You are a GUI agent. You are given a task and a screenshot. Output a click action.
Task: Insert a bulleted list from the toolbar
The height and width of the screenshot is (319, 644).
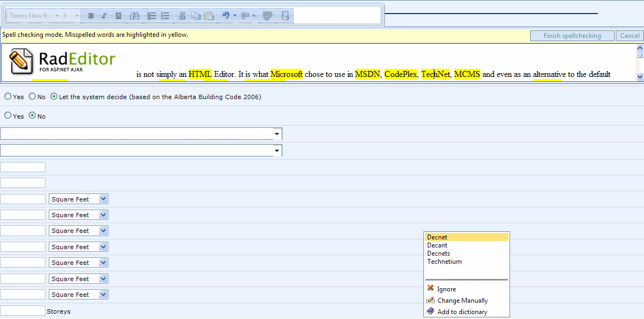(165, 16)
